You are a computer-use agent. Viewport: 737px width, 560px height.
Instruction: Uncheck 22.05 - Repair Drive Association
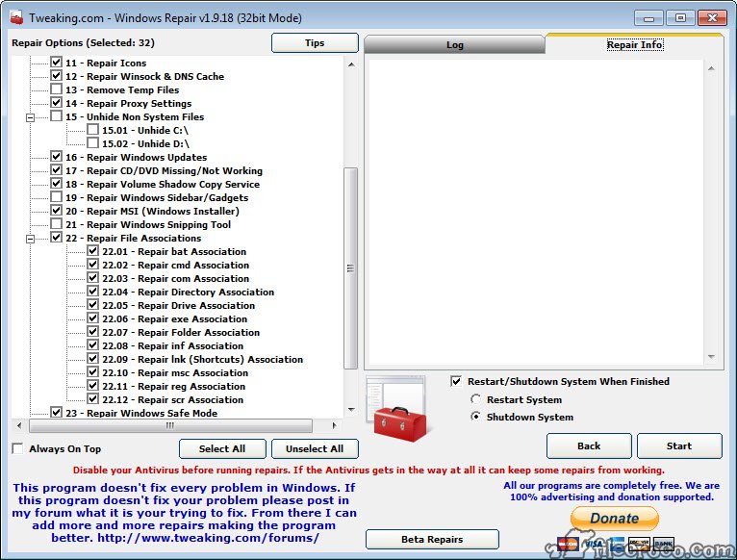[x=93, y=305]
